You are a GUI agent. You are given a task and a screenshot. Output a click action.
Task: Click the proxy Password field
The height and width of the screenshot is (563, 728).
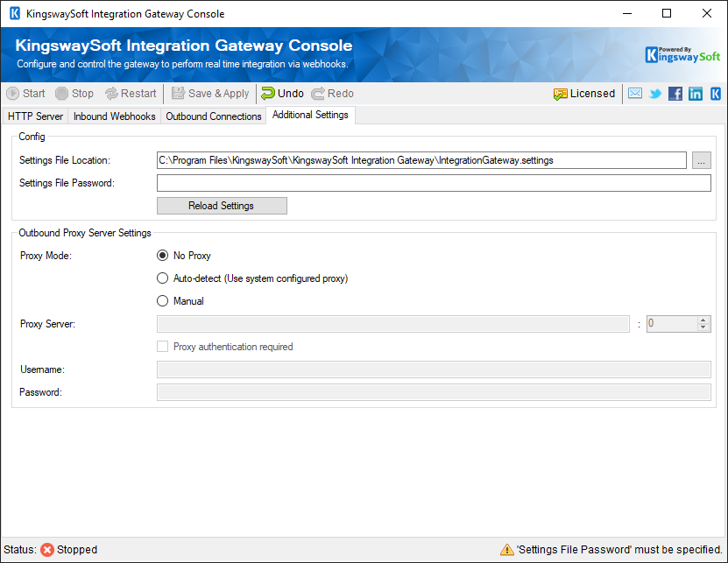[x=434, y=392]
